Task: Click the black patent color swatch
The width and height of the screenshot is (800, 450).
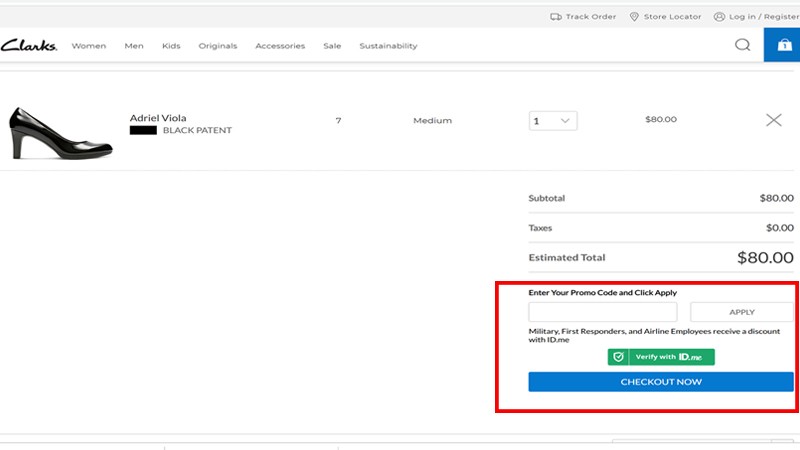Action: 143,131
